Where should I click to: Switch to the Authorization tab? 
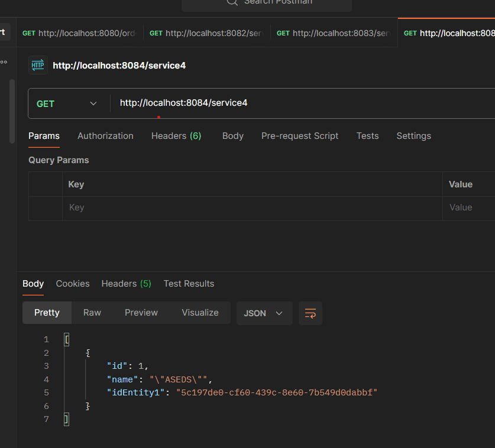(105, 136)
